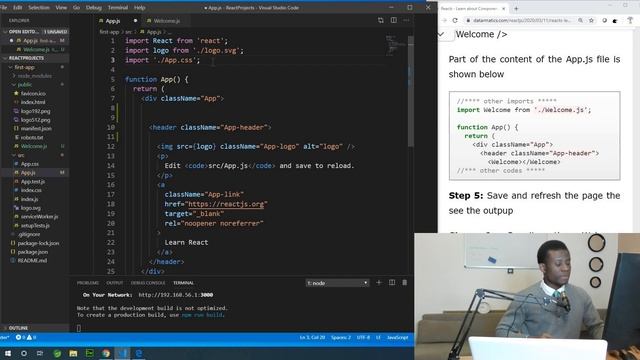640x360 pixels.
Task: Switch to the Debug Console panel tab
Action: click(x=148, y=283)
